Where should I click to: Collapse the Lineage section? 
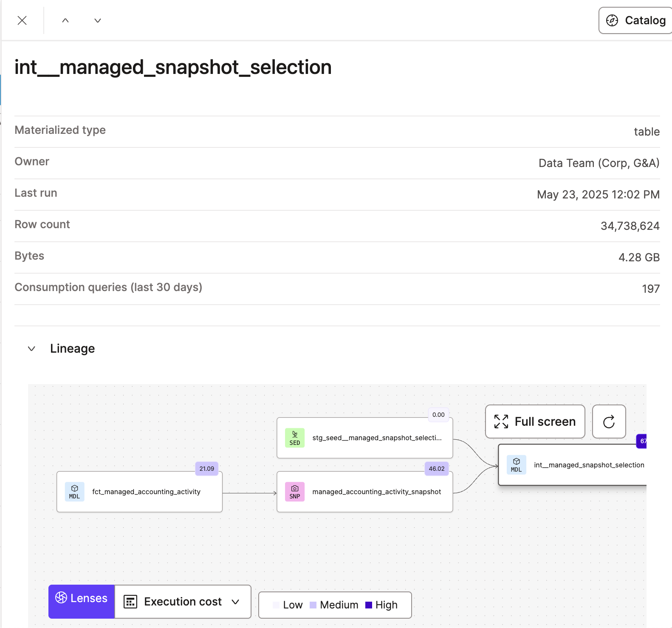[x=31, y=349]
